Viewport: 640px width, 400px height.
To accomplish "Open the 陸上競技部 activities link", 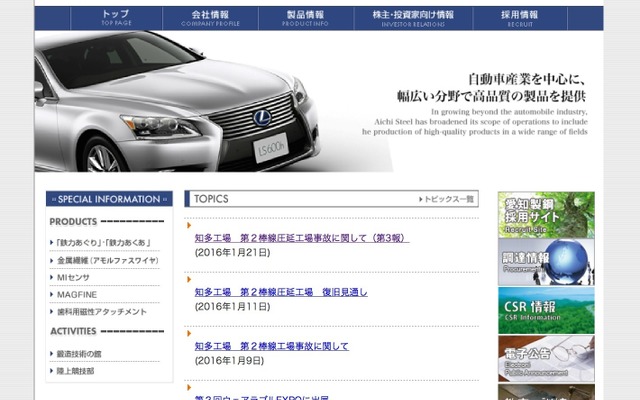I will click(x=75, y=371).
